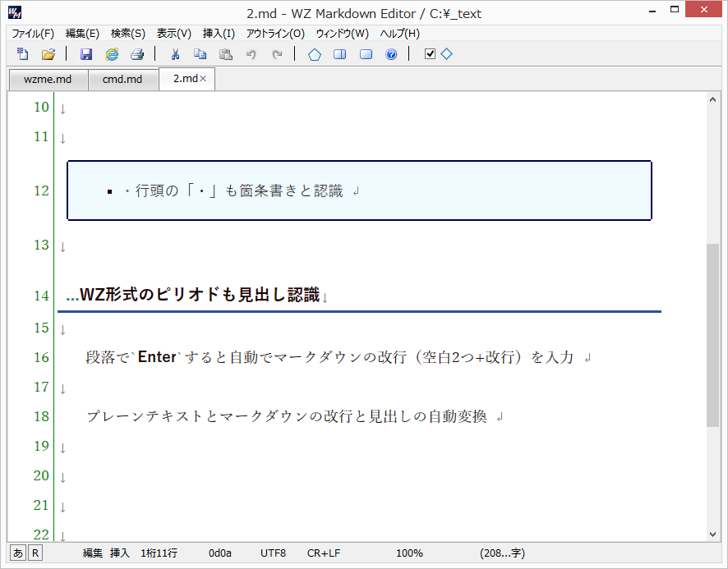Screen dimensions: 728x569
Task: Toggle the checkbox icon on the toolbar
Action: coord(428,54)
